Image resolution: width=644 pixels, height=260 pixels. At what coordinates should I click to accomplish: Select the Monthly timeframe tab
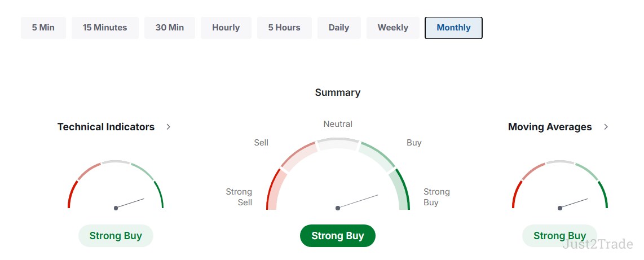[453, 28]
